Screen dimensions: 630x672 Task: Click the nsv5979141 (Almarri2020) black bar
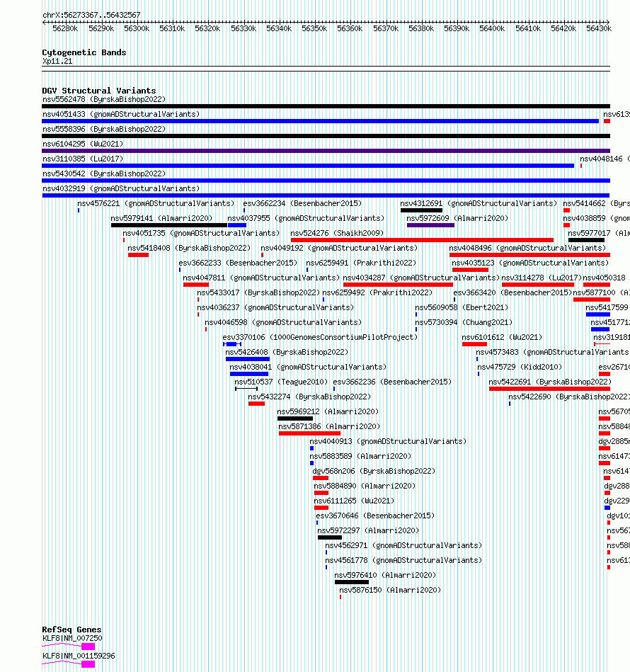168,225
